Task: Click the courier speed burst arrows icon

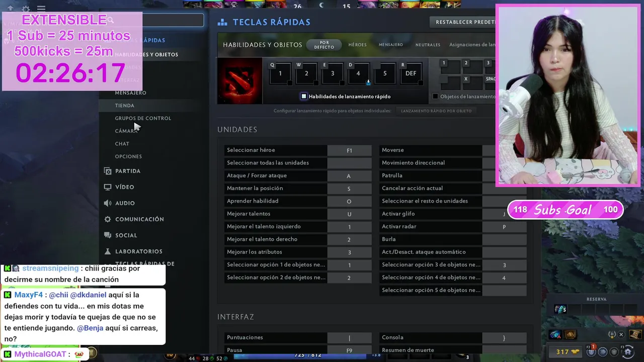Action: click(603, 352)
